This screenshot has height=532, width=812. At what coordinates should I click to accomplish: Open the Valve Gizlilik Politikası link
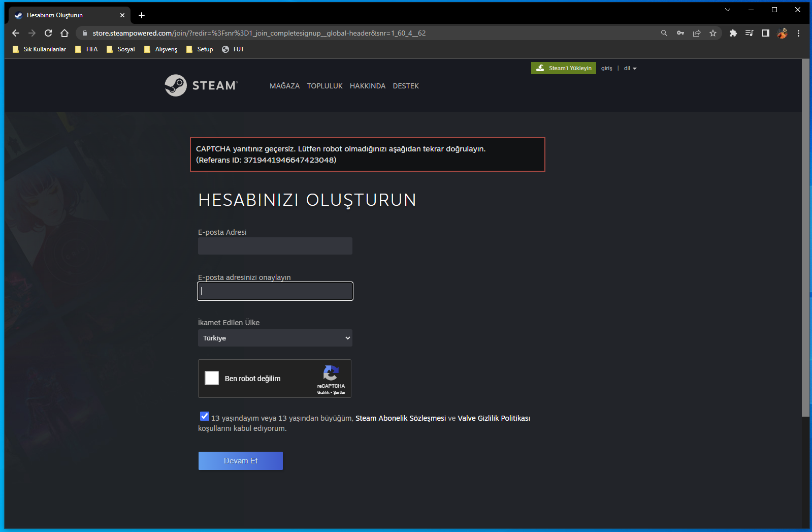pyautogui.click(x=494, y=418)
